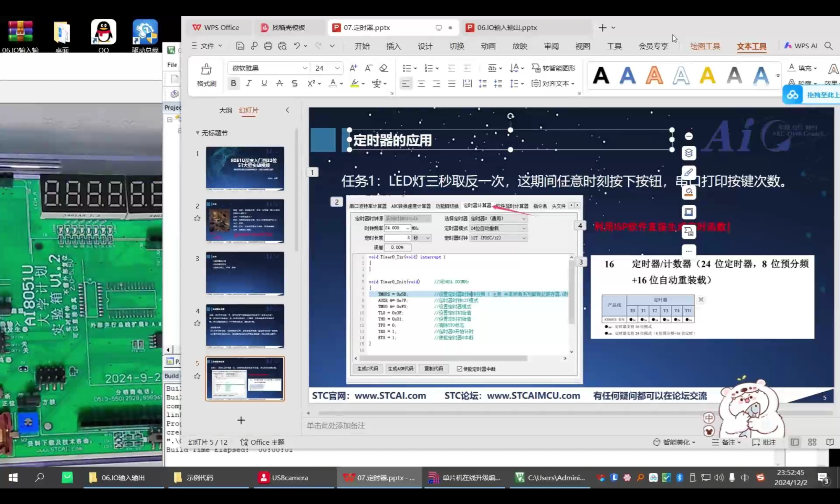Click the Clear formatting eraser icon

pos(383,68)
